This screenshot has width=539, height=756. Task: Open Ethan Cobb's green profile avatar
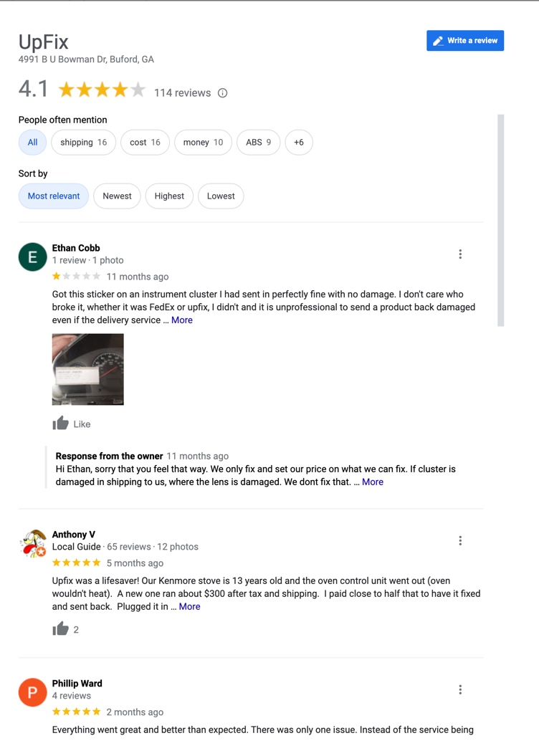pyautogui.click(x=32, y=257)
